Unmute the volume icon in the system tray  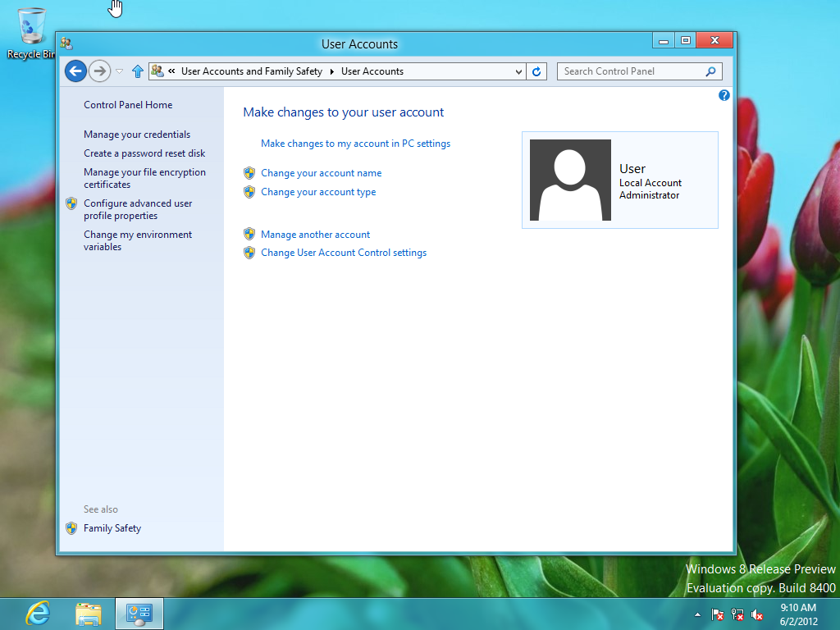tap(757, 614)
